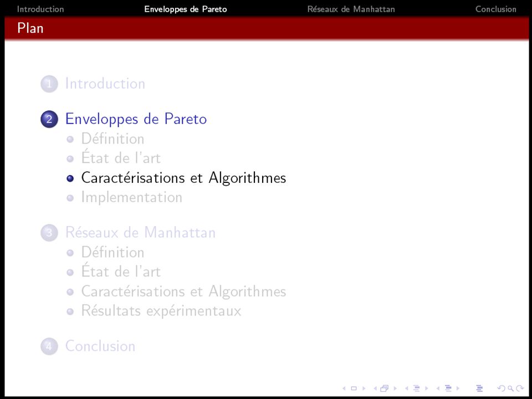Click the dark bullet beside Caractérisations et Algorithmes
The width and height of the screenshot is (532, 399).
click(70, 178)
